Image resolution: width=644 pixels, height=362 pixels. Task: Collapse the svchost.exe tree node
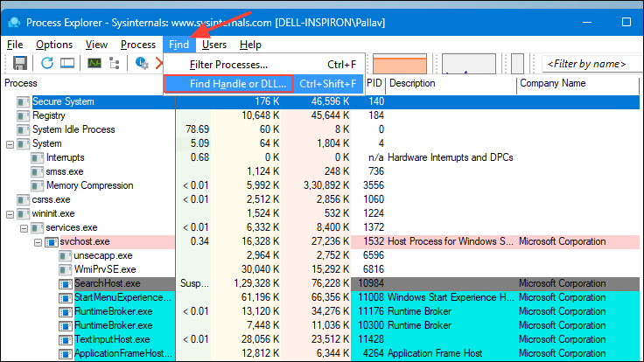tap(38, 242)
